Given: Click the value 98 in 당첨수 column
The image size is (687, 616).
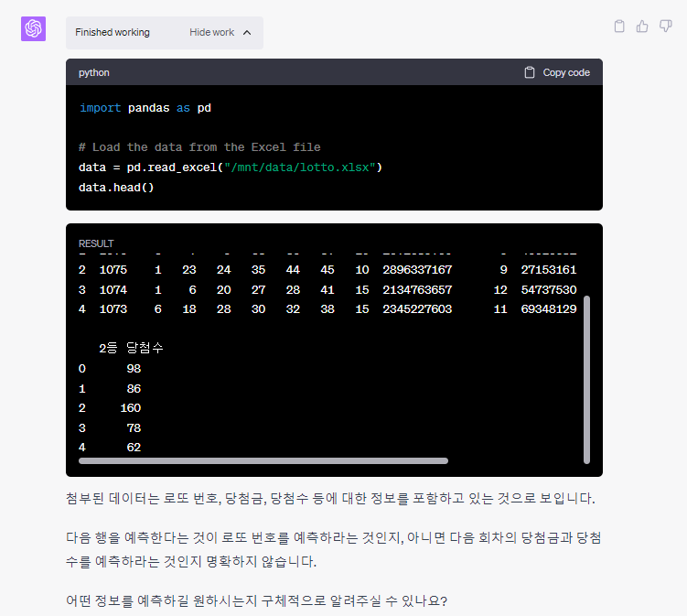Looking at the screenshot, I should click(134, 369).
